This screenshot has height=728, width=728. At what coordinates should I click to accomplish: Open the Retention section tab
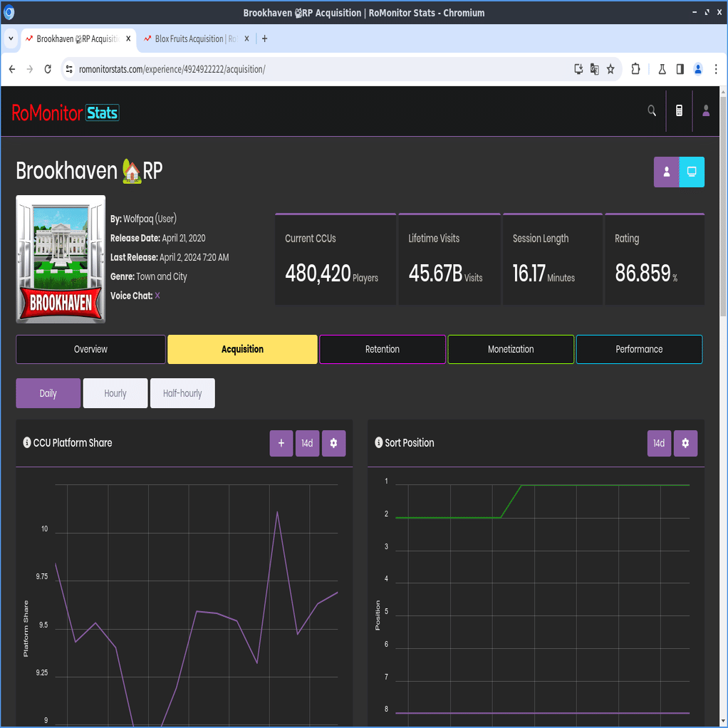[x=382, y=349]
